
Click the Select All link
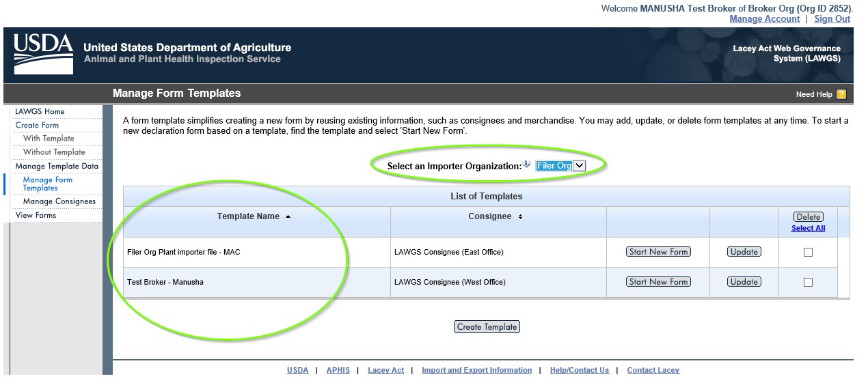[808, 228]
